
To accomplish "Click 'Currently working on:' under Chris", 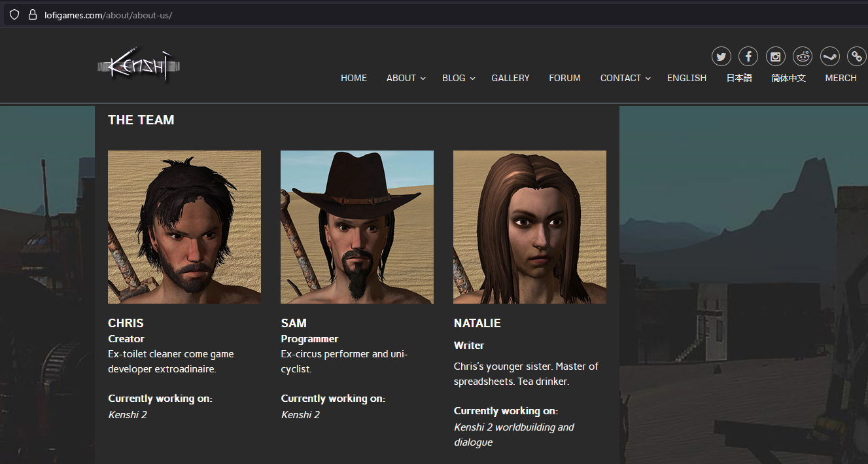I will coord(160,399).
